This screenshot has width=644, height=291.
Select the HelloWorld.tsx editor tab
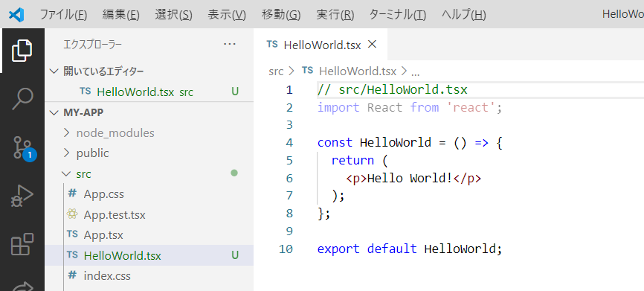[321, 45]
